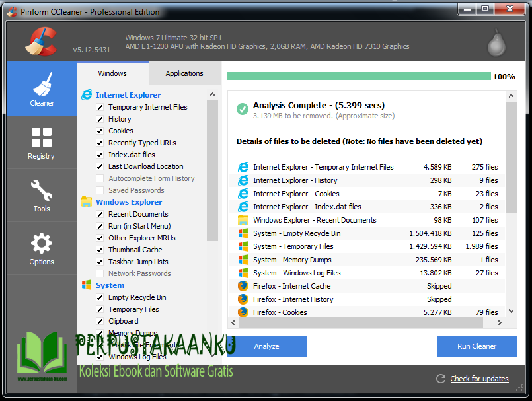The width and height of the screenshot is (532, 401).
Task: Enable Saved Passwords checkbox
Action: [100, 190]
